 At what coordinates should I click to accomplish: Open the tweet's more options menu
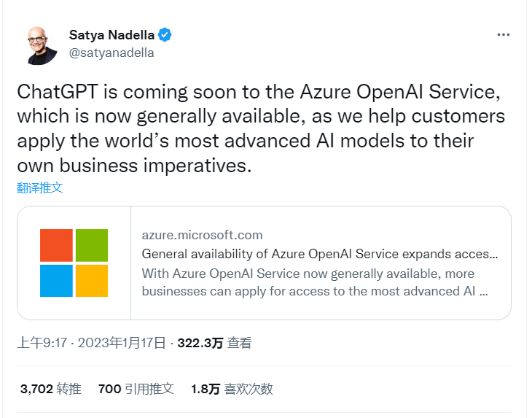pos(504,35)
